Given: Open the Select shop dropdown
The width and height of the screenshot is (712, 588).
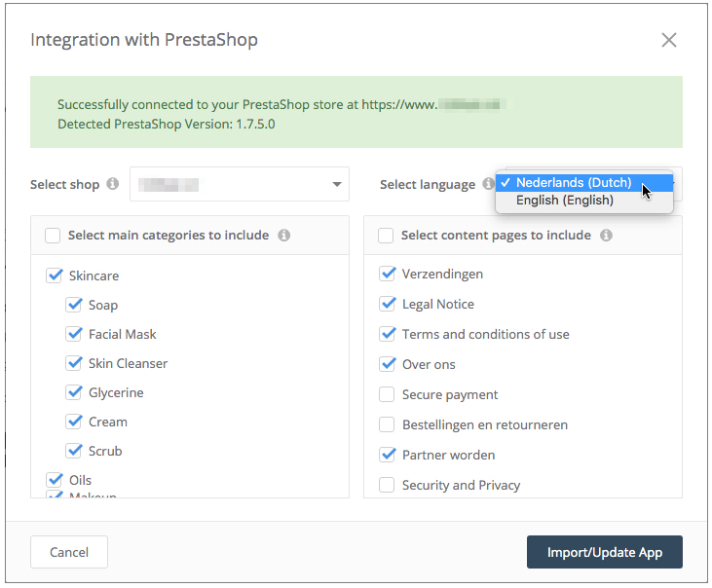Looking at the screenshot, I should click(239, 184).
